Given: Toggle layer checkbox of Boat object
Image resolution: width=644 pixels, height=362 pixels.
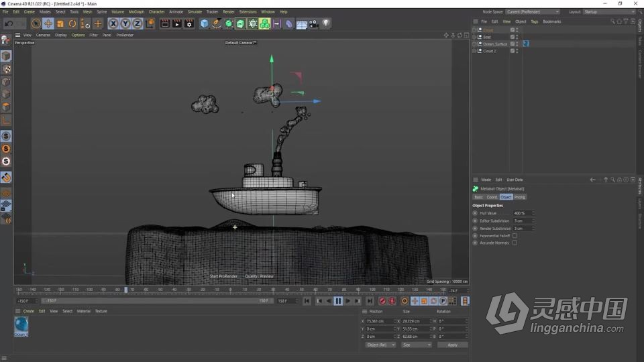Looking at the screenshot, I should pyautogui.click(x=512, y=37).
